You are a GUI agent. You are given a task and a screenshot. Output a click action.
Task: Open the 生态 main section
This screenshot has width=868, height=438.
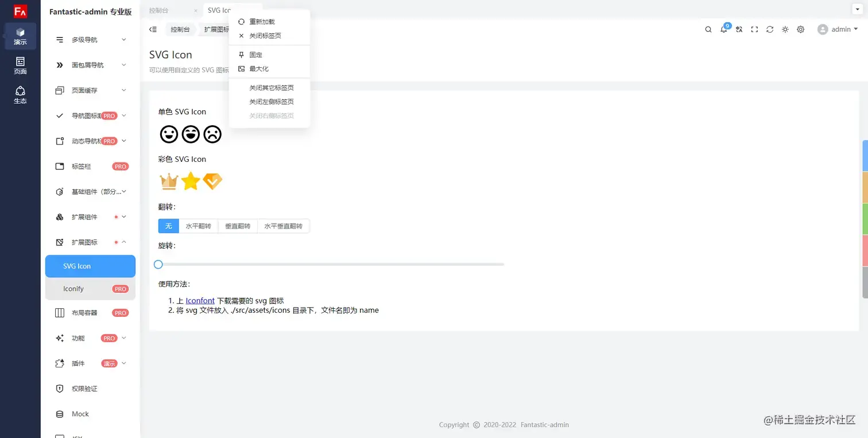point(20,95)
